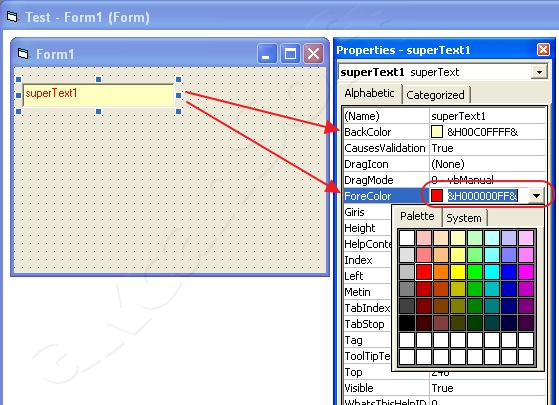Pick the silver gray swatch left of red
Viewport: 559px width, 405px height.
(407, 272)
